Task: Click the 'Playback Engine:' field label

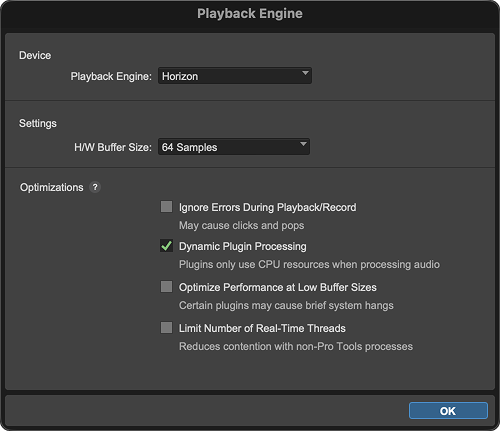Action: tap(111, 76)
